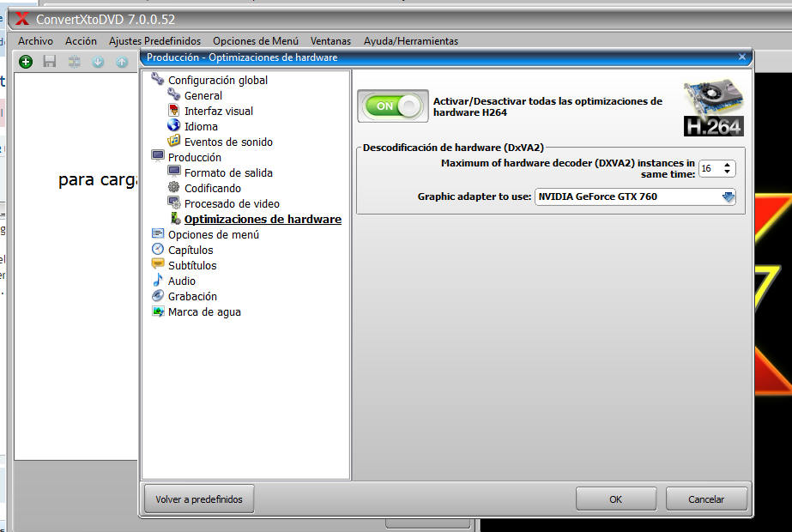Open the Archivo menu
Image resolution: width=792 pixels, height=532 pixels.
[x=35, y=41]
